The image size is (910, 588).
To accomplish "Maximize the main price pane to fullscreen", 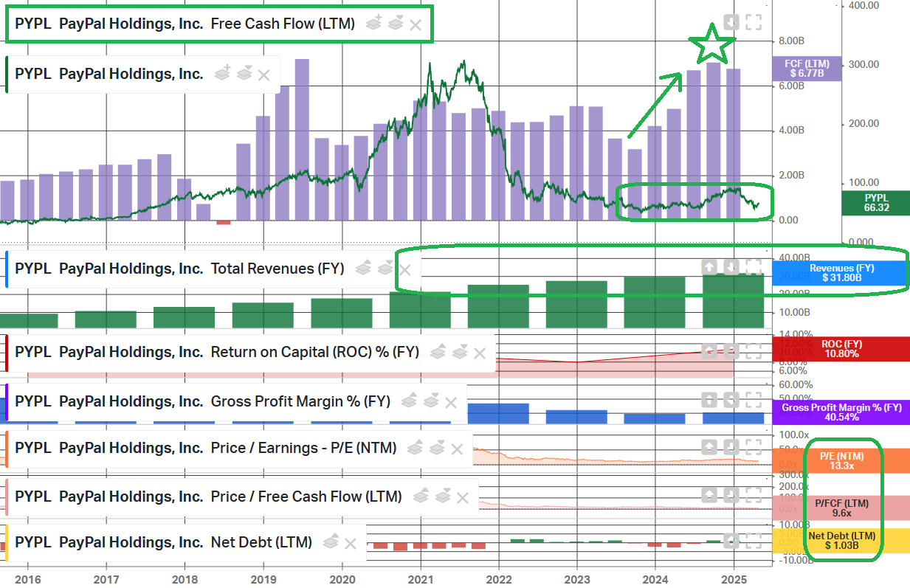I will coord(753,22).
